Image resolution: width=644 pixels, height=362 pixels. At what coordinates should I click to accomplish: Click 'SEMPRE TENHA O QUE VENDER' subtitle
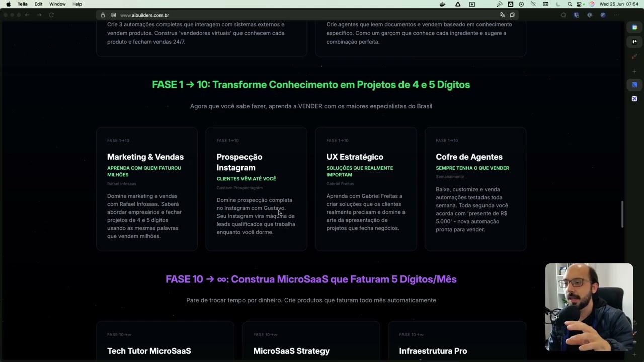472,168
